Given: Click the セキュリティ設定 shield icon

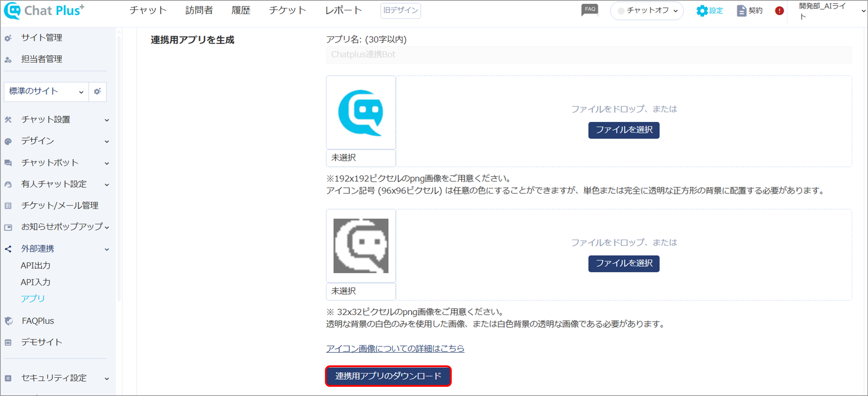Looking at the screenshot, I should pos(8,378).
